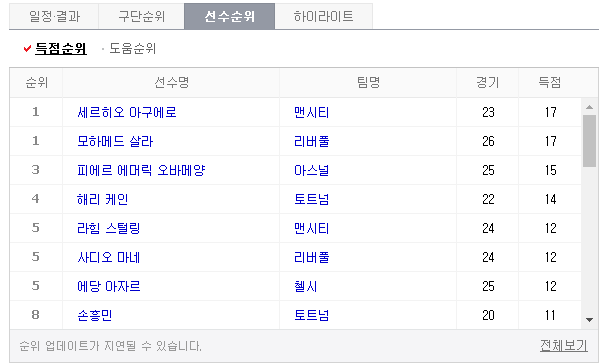The width and height of the screenshot is (601, 363).
Task: Click 14 goals value in 케인 row
Action: (x=551, y=199)
